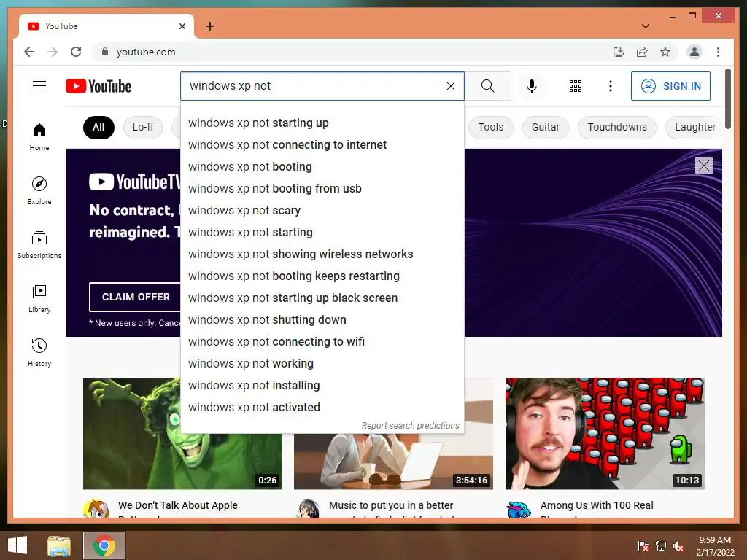Select the Laughter filter chip

click(694, 127)
